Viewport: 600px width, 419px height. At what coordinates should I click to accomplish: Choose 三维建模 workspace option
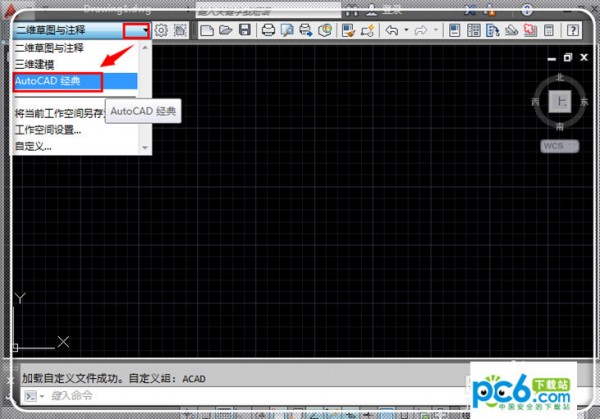36,63
